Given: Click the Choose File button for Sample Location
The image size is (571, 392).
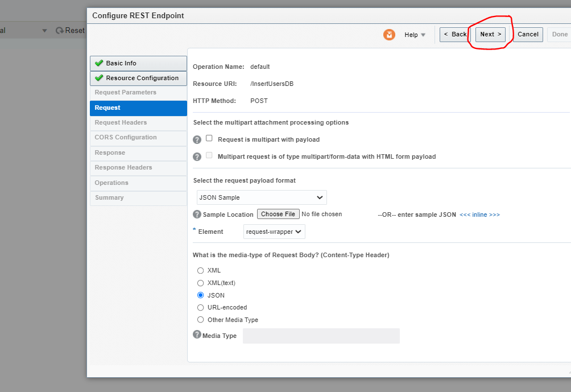Looking at the screenshot, I should 278,214.
